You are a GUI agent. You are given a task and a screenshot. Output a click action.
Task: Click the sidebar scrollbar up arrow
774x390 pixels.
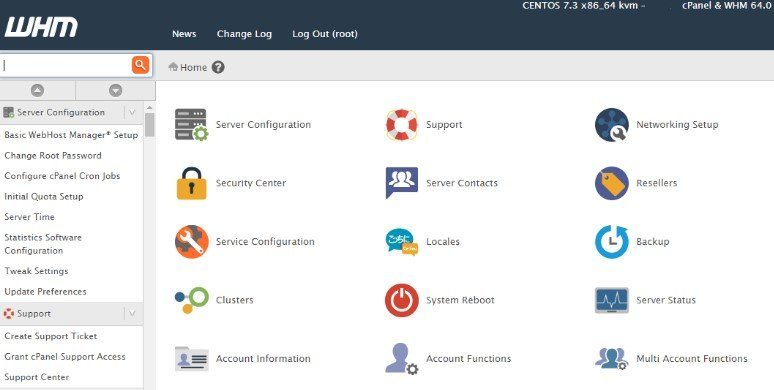point(150,108)
